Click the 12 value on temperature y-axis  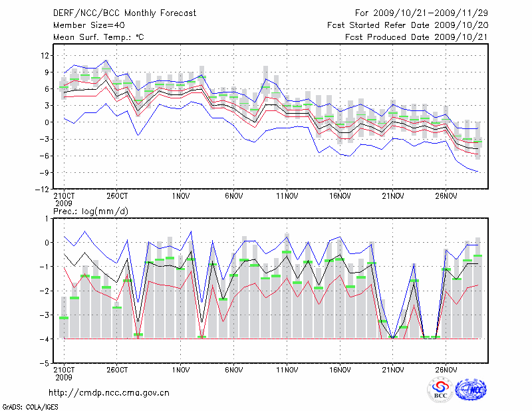click(x=46, y=55)
